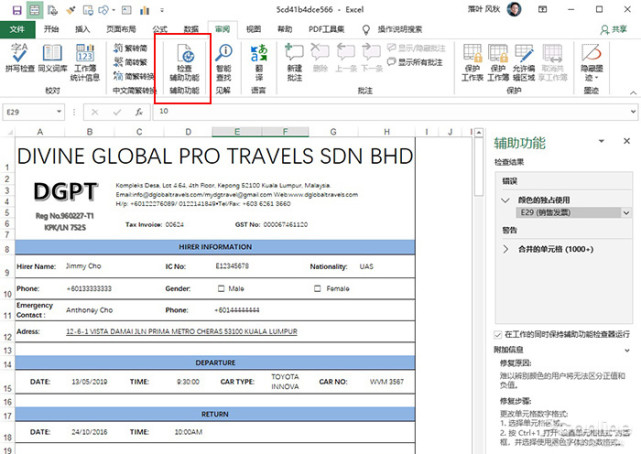Open the 文件 (File) tab
The image size is (641, 454).
click(17, 29)
